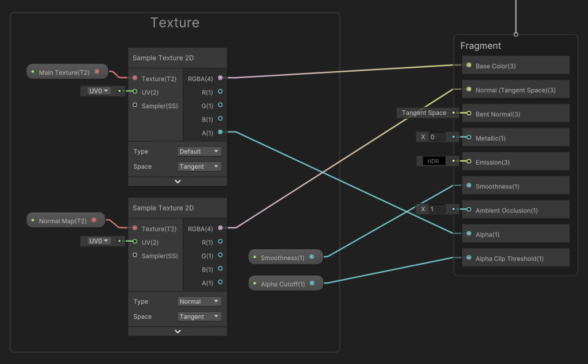Click the Sampler(SS) input port on the bottom Sample Texture 2D node
The image size is (588, 364).
point(135,255)
